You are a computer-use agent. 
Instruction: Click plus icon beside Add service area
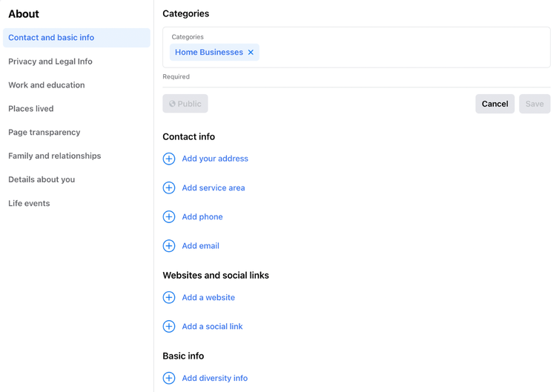coord(169,187)
